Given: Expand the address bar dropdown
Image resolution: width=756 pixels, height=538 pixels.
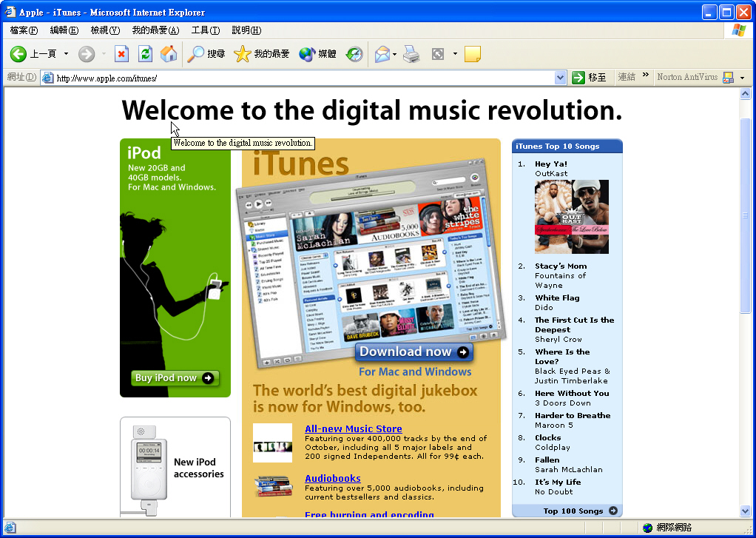Looking at the screenshot, I should click(560, 77).
